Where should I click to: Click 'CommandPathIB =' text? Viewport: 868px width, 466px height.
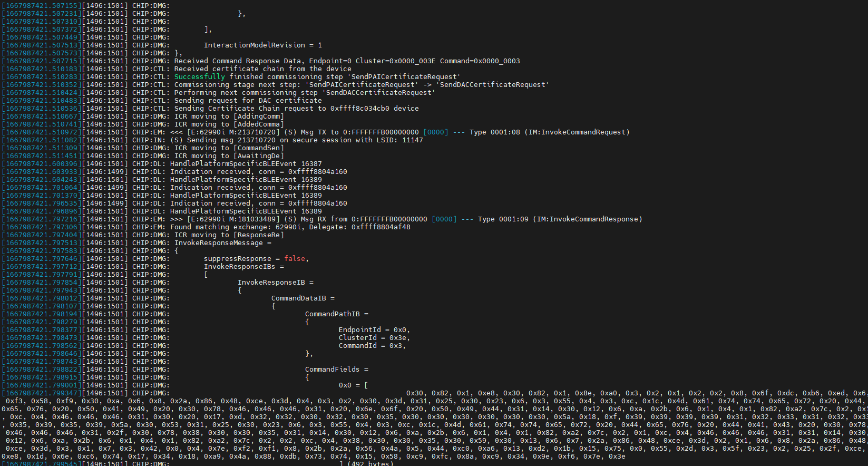pos(337,314)
